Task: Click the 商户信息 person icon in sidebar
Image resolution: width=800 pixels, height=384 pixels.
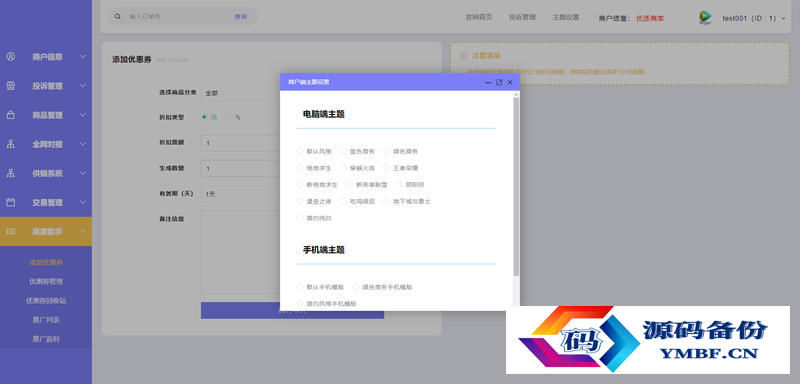Action: click(11, 57)
